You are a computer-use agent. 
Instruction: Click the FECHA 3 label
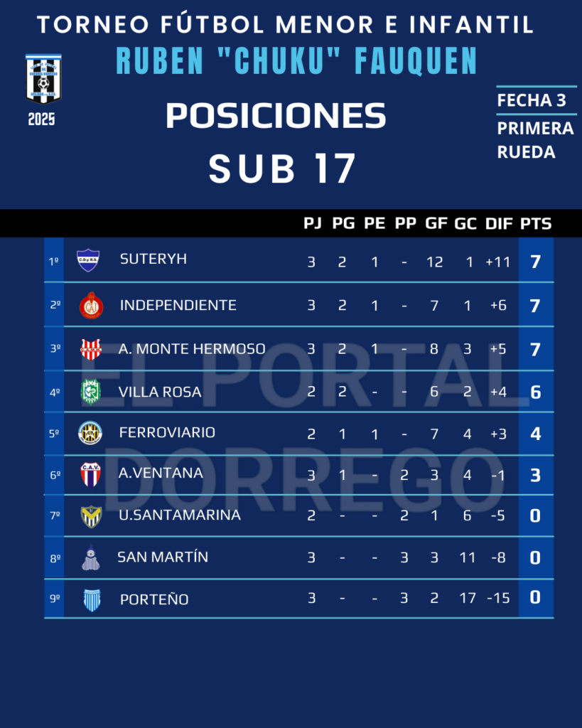[x=532, y=101]
